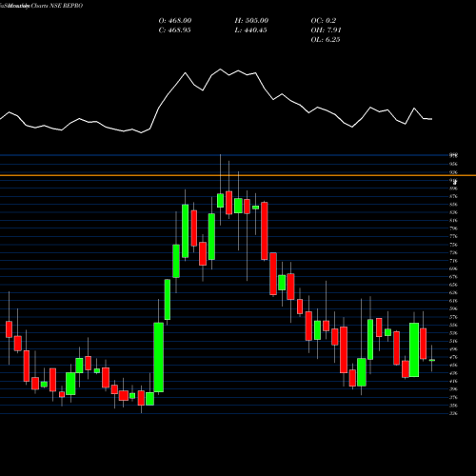The image size is (476, 476).
Task: Select the high value H: 505.00
Action: tap(251, 21)
